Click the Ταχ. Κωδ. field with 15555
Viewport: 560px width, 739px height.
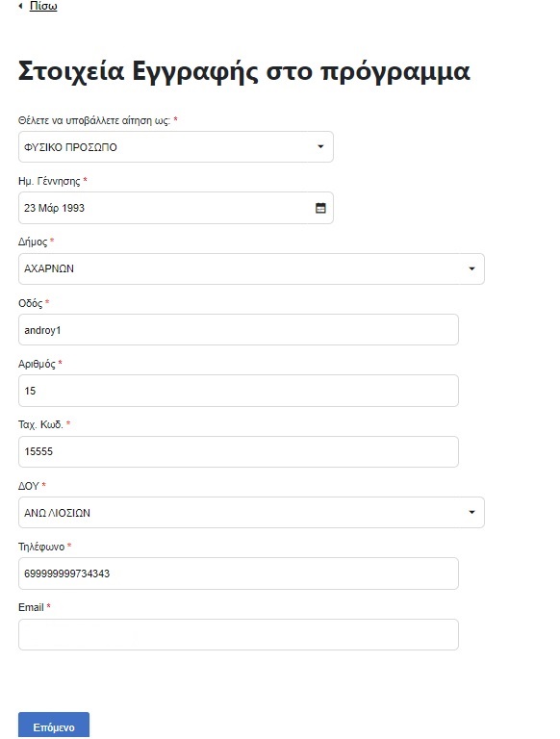point(239,451)
